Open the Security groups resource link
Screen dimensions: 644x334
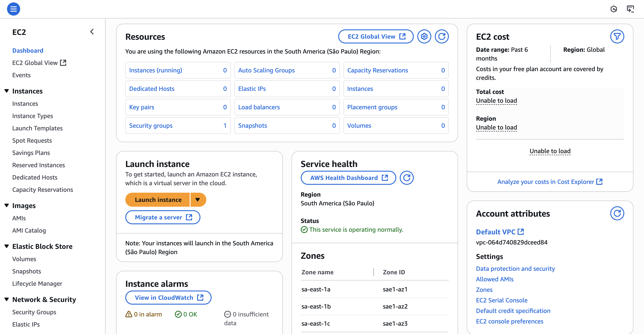[151, 126]
